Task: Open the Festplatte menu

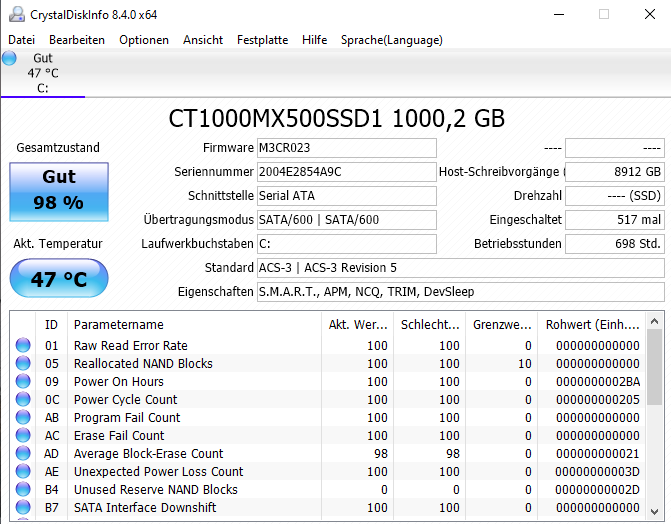Action: [x=262, y=40]
